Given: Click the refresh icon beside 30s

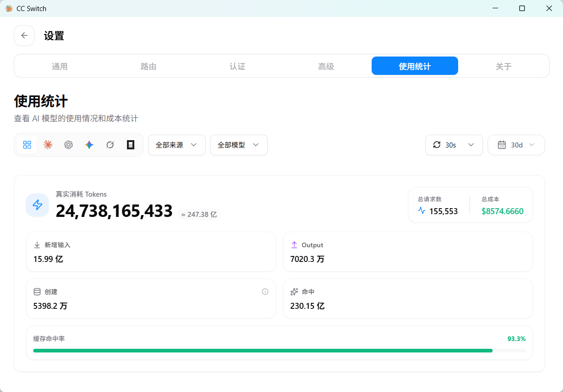Looking at the screenshot, I should (x=437, y=145).
